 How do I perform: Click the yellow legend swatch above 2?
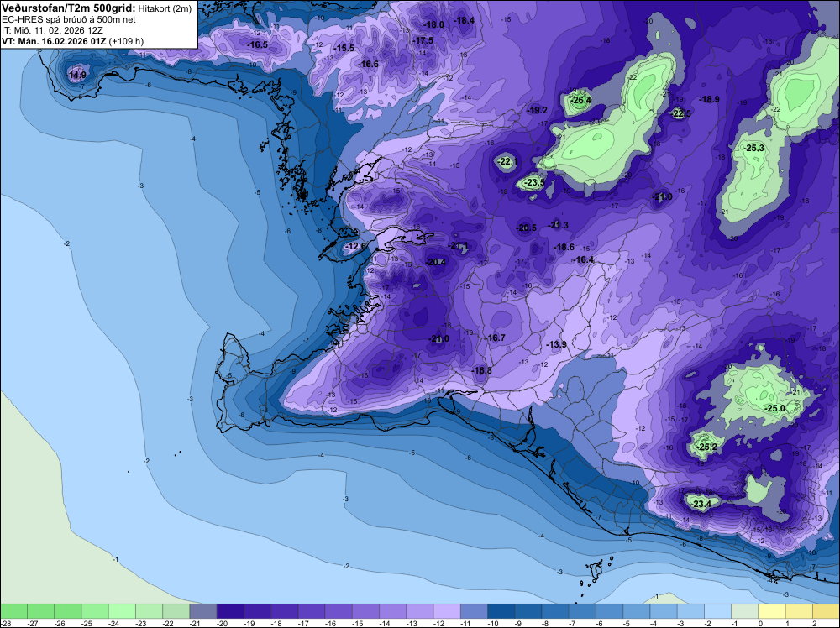(827, 611)
